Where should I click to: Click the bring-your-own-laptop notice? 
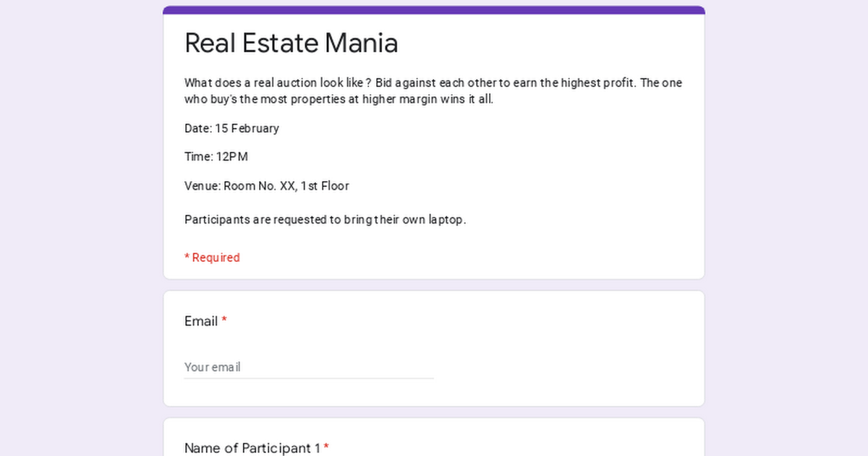[325, 219]
